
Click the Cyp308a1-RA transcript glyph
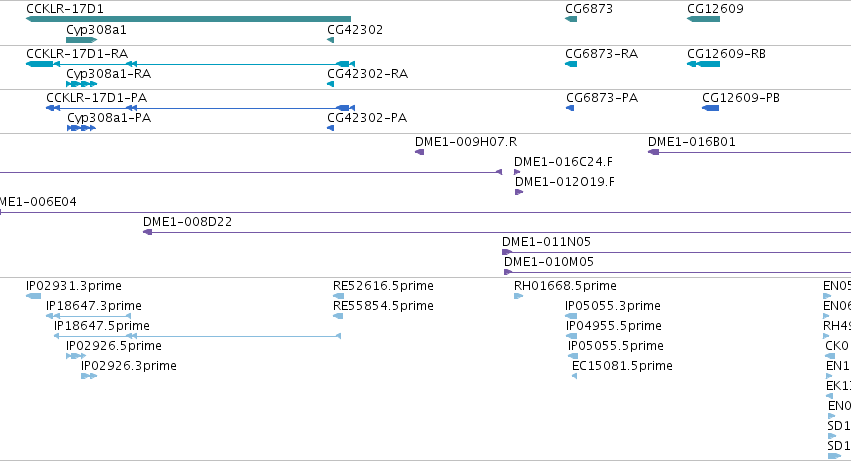click(x=81, y=84)
